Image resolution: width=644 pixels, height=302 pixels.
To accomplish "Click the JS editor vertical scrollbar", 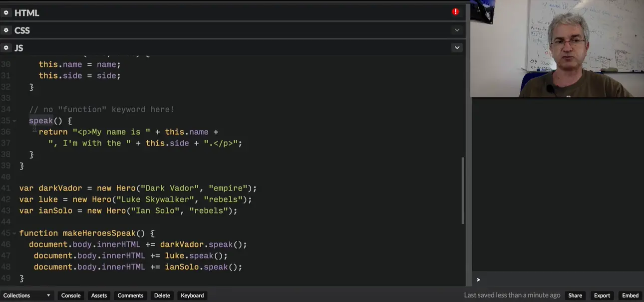I will coord(463,190).
